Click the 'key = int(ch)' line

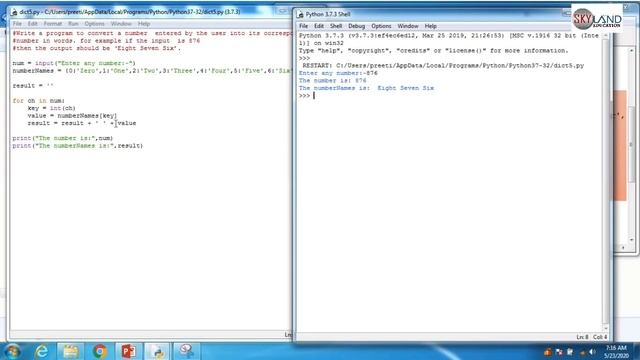(51, 108)
